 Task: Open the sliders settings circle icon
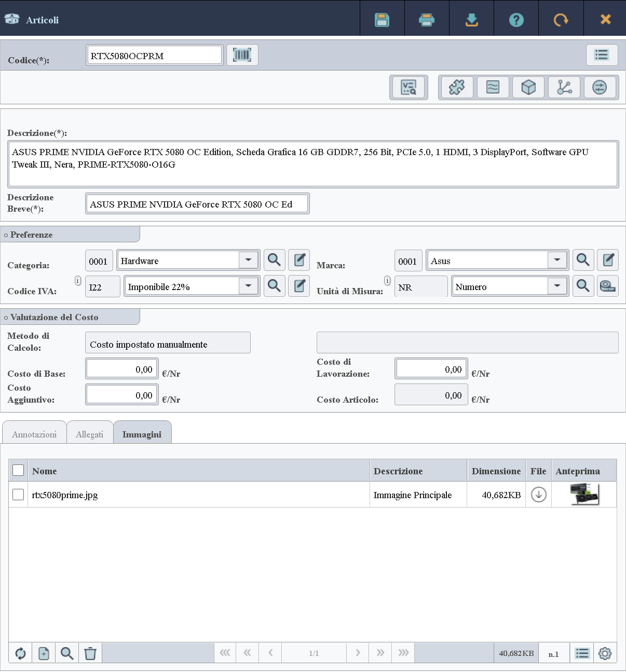(600, 87)
